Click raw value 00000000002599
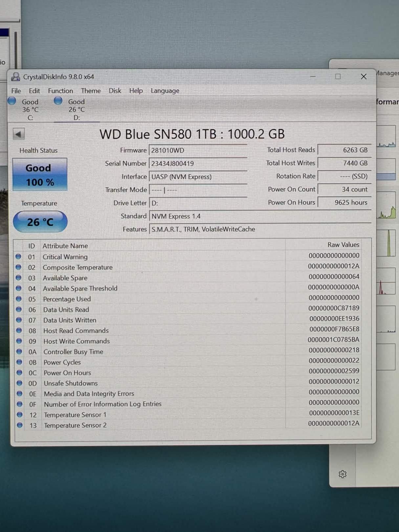Viewport: 399px width, 532px height. (334, 371)
